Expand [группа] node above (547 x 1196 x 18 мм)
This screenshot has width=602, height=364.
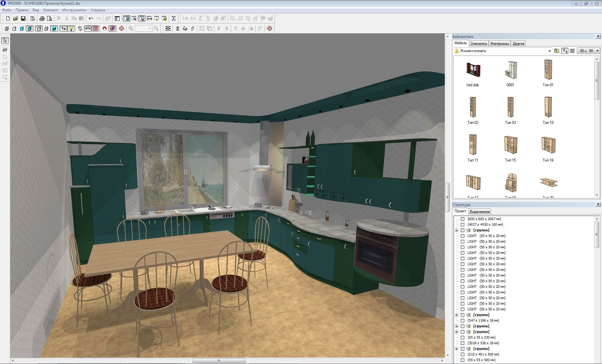tap(457, 315)
